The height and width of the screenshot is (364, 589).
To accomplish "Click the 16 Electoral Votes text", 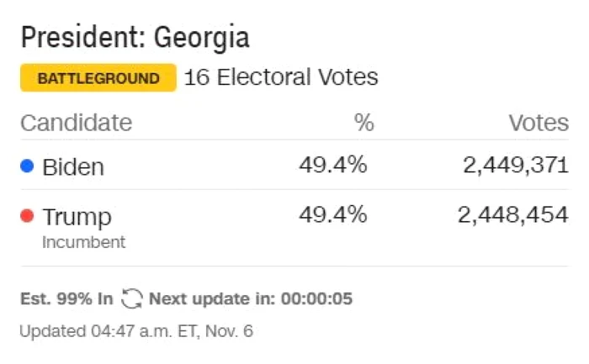I will click(281, 77).
